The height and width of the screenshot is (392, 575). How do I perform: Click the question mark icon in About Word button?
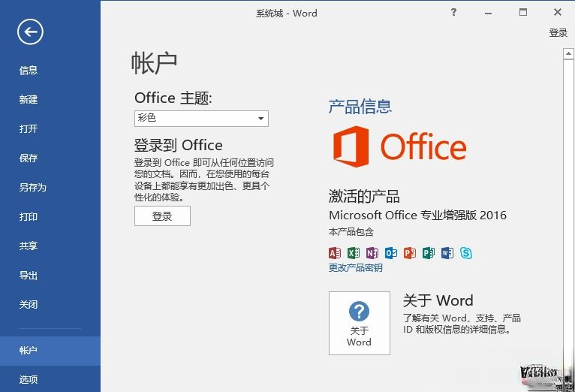(x=359, y=312)
